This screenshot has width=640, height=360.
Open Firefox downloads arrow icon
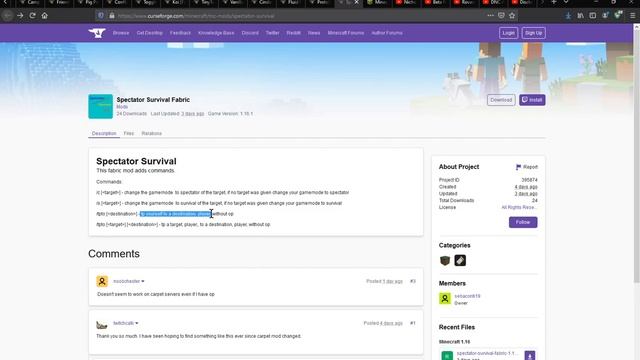tap(568, 16)
